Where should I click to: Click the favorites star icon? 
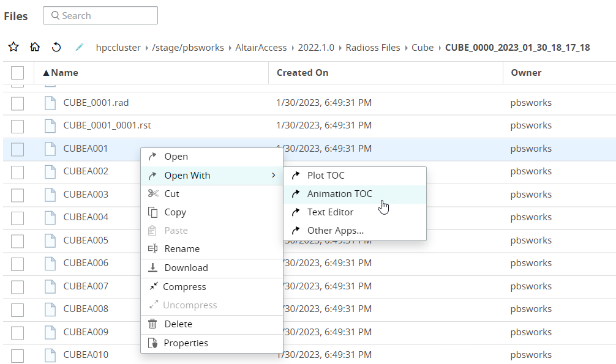(x=13, y=47)
